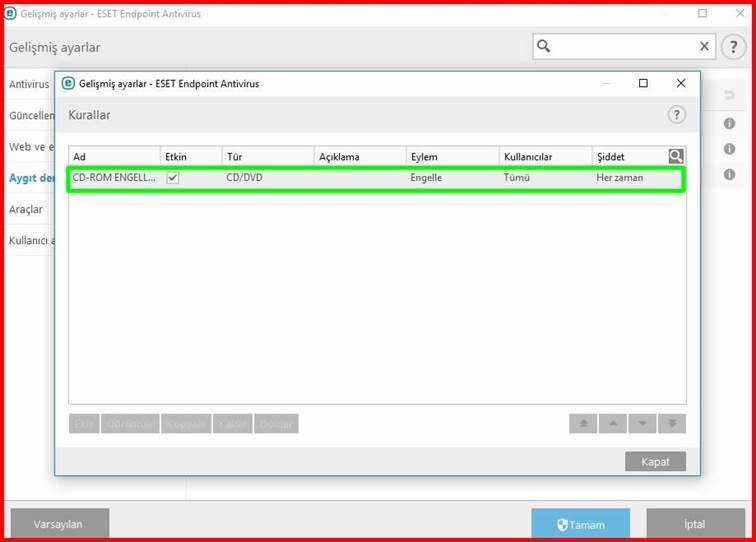Maximize the main Gelişmiş ayarlar window
This screenshot has height=542, width=756.
pyautogui.click(x=702, y=13)
